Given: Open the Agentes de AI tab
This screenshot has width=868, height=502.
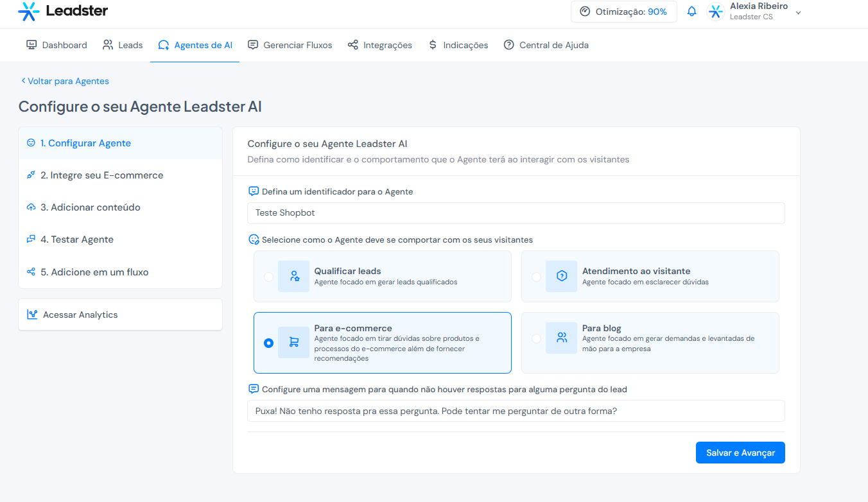Looking at the screenshot, I should click(195, 45).
